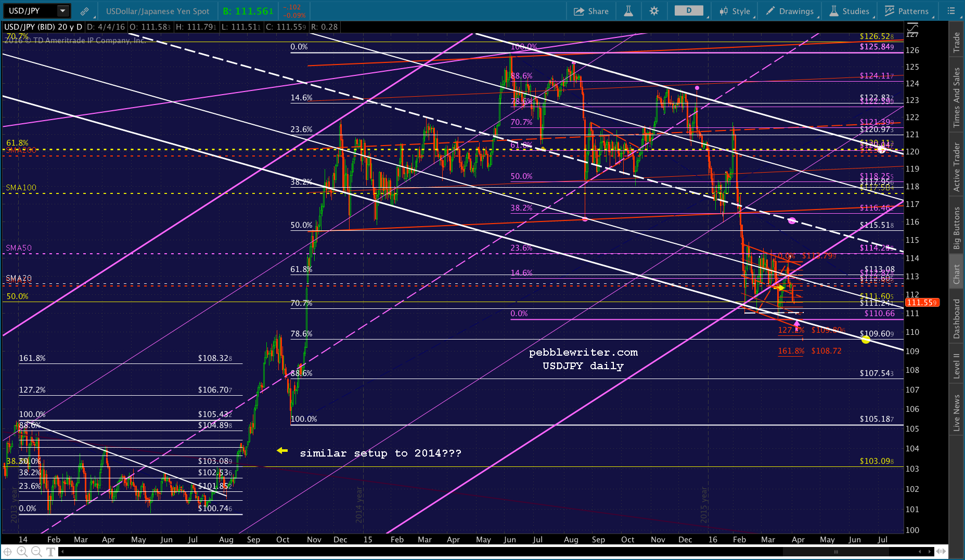Click the zoom out magnifier icon
Image resolution: width=965 pixels, height=560 pixels.
pos(36,552)
